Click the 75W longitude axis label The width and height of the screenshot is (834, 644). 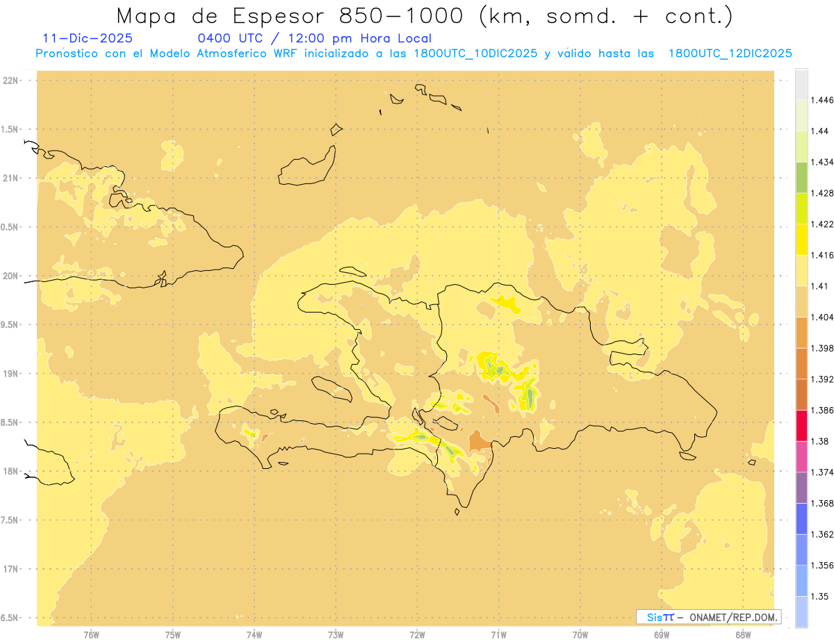click(172, 634)
